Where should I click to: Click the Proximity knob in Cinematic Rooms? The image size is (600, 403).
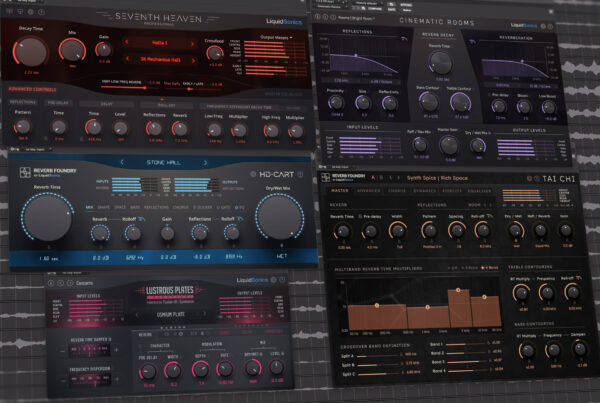click(x=336, y=103)
